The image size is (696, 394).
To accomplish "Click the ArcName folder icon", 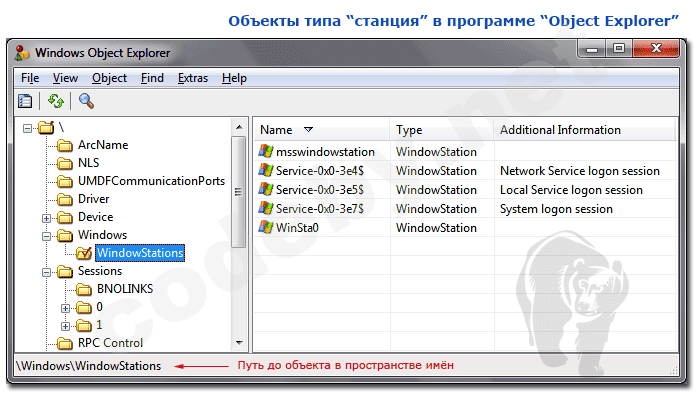I will 65,145.
